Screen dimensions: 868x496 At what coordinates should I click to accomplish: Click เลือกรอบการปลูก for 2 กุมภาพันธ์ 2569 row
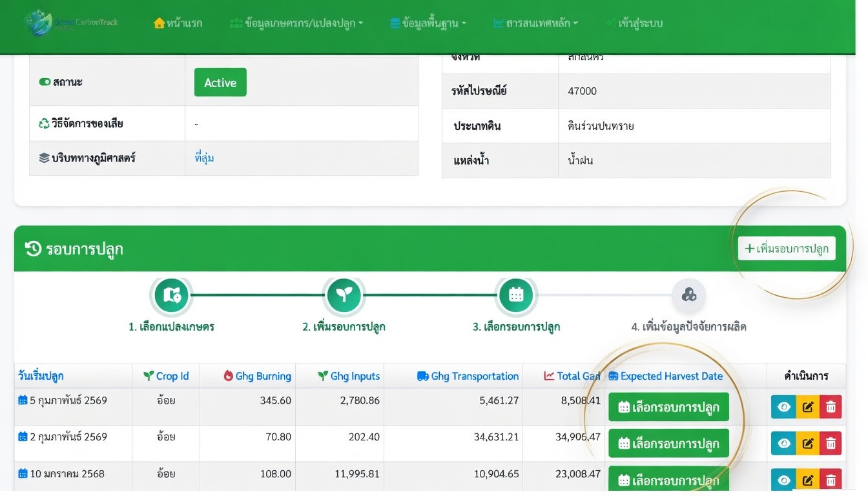(x=668, y=443)
